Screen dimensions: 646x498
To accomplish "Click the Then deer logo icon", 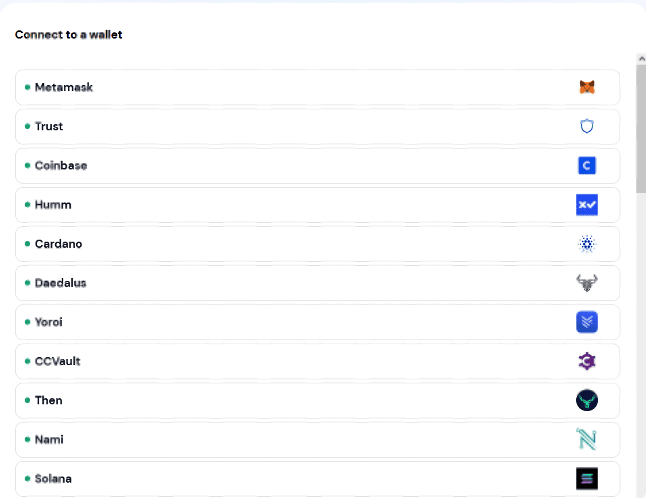I will point(587,400).
